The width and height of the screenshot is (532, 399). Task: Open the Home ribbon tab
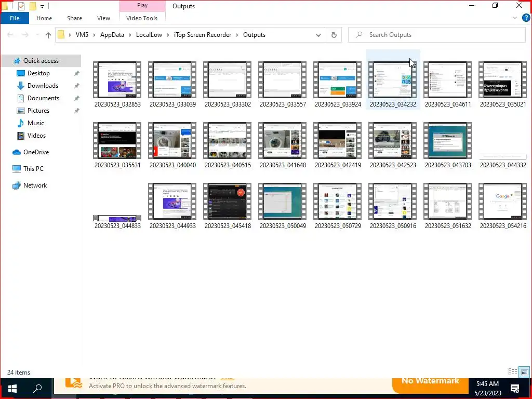44,18
